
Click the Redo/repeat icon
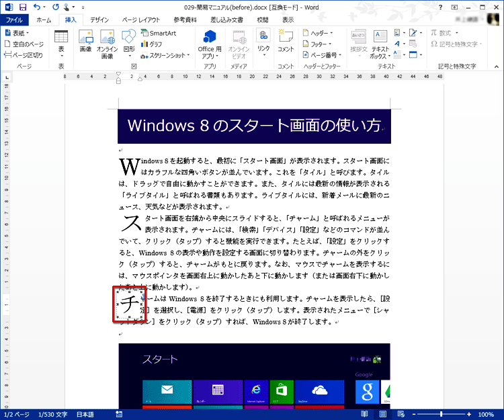coord(56,7)
